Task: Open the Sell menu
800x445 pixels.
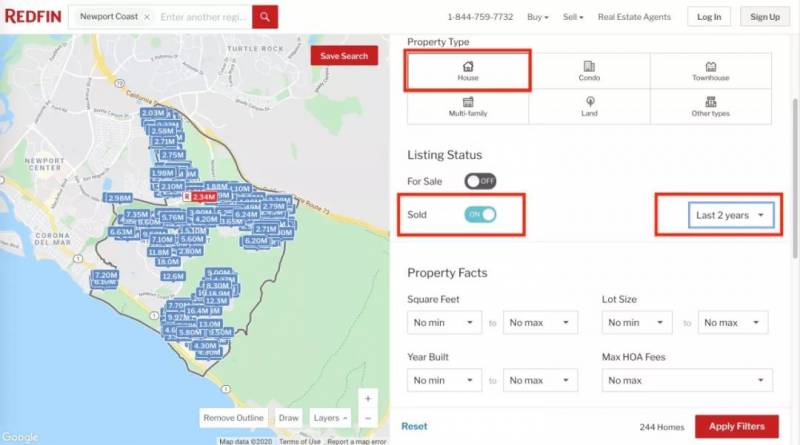Action: pos(573,17)
